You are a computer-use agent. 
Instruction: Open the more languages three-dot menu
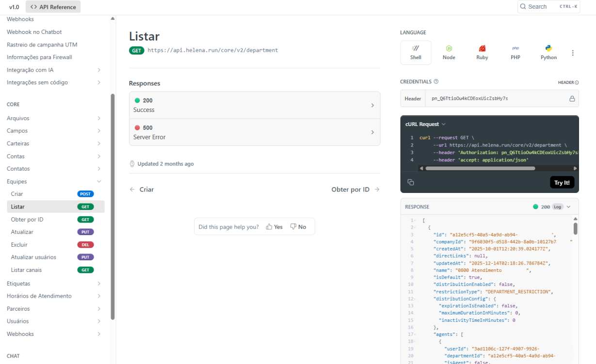[573, 53]
